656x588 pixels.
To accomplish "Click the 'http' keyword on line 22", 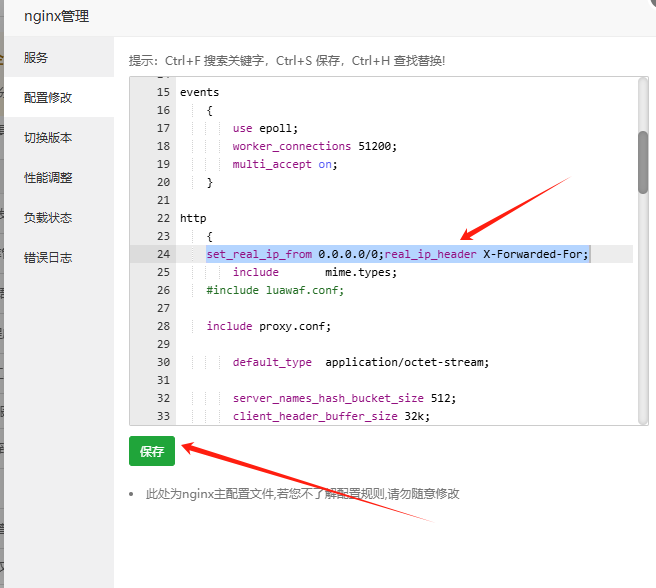I will (x=193, y=218).
